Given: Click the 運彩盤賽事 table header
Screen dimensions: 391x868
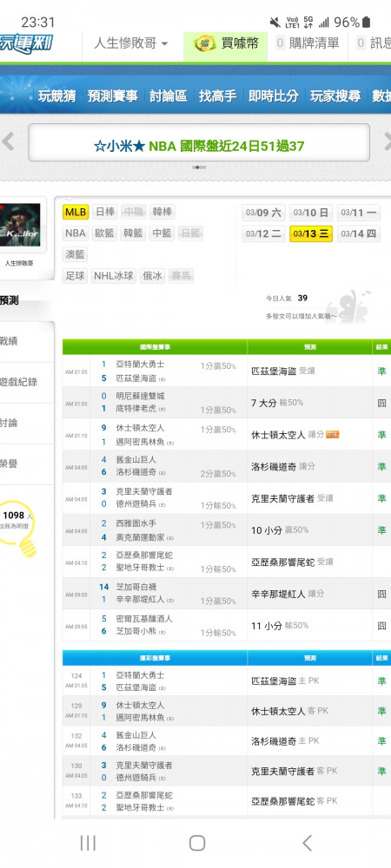Looking at the screenshot, I should 155,658.
